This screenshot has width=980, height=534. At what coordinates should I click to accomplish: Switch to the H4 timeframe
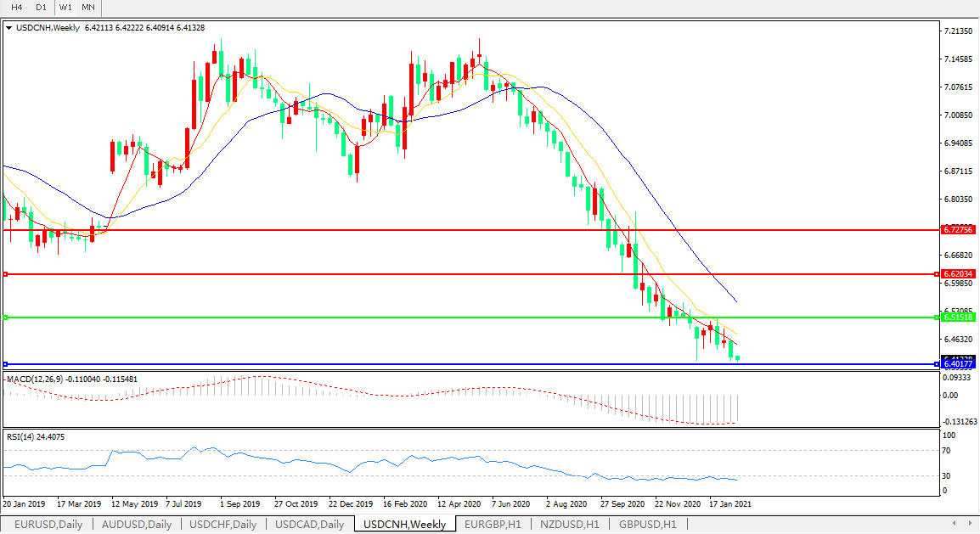[x=16, y=8]
